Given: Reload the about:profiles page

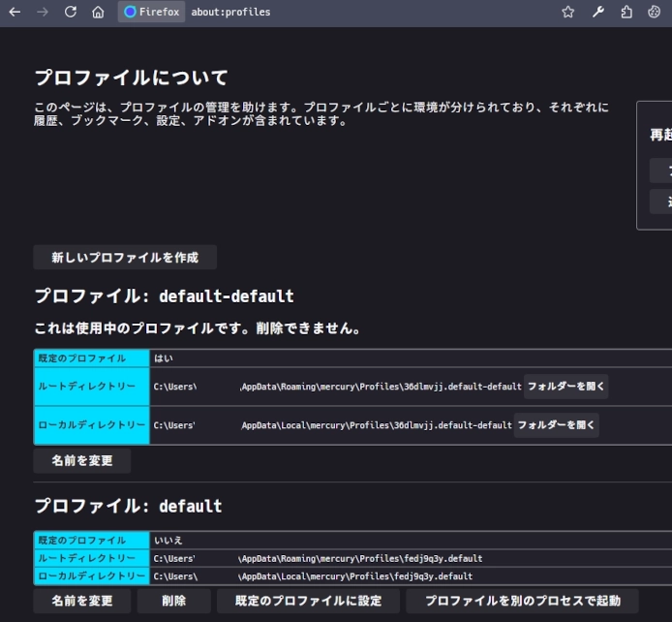Looking at the screenshot, I should [x=71, y=12].
